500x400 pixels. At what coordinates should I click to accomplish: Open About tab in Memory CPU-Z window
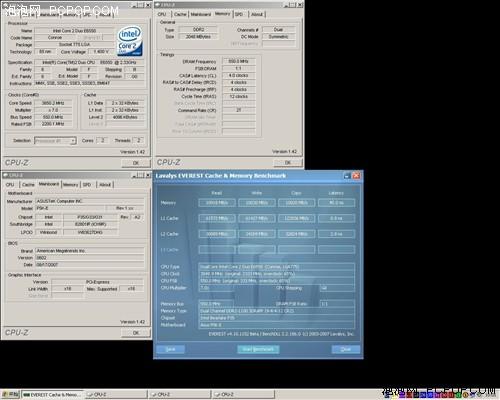pyautogui.click(x=257, y=14)
